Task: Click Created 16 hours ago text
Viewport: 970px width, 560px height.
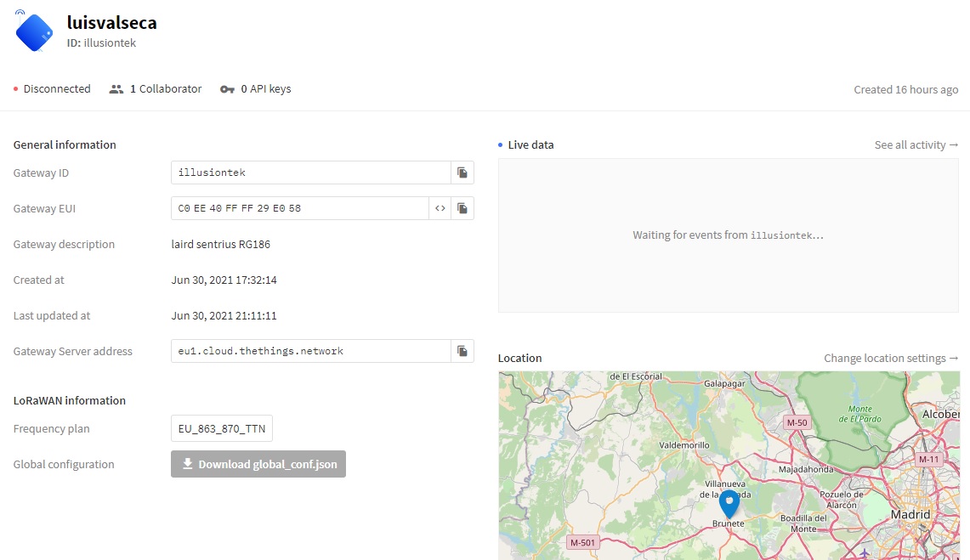Action: [906, 89]
